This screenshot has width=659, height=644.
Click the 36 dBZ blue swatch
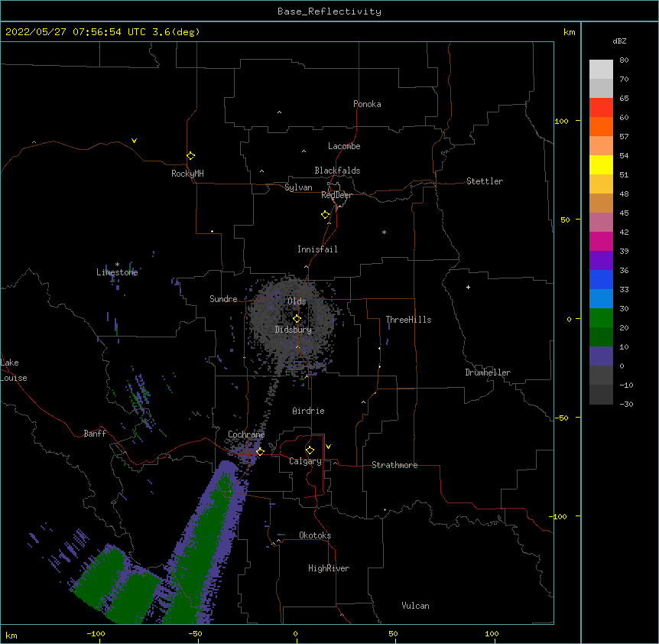click(601, 279)
